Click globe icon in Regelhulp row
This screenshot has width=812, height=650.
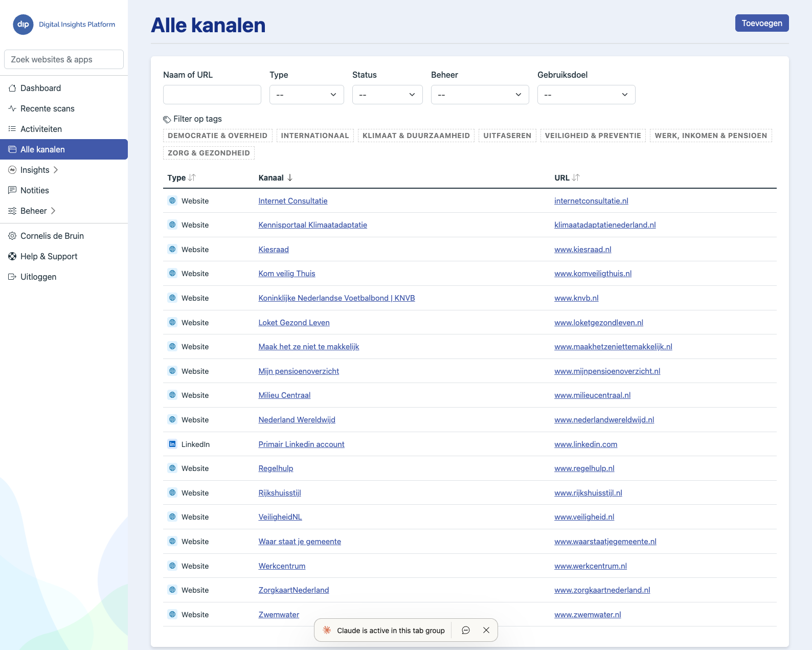pyautogui.click(x=172, y=468)
